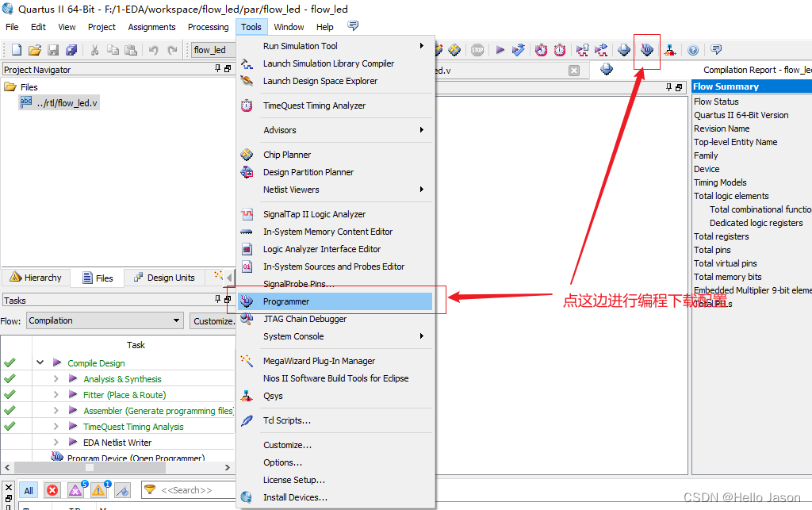This screenshot has width=812, height=510.
Task: Click the RTL simulation waveform icon
Action: pos(583,50)
